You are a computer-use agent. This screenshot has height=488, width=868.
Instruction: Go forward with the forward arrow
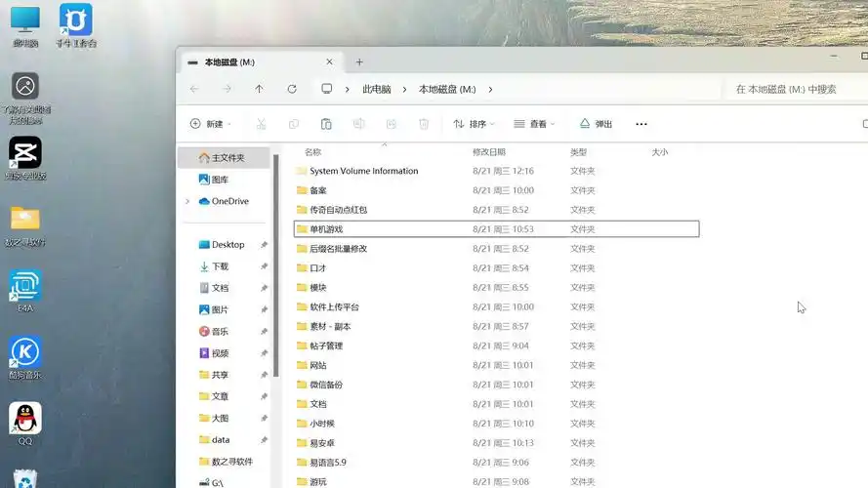(x=227, y=89)
